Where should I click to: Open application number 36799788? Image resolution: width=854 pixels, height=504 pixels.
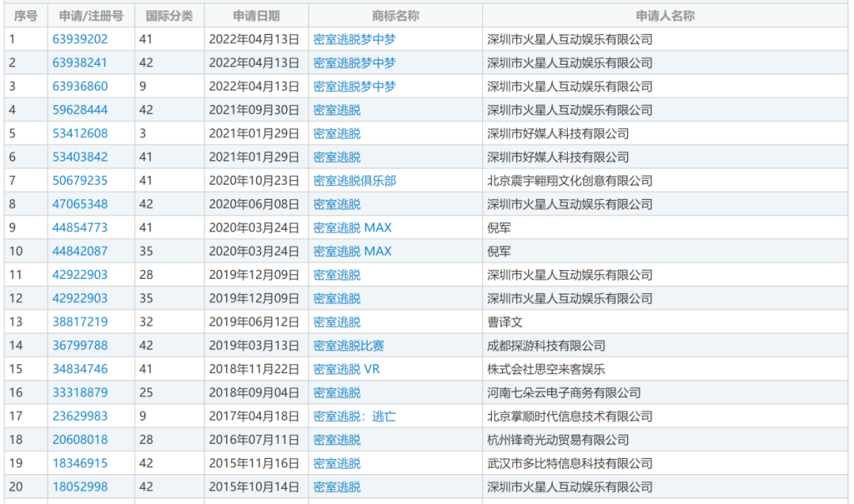(80, 345)
